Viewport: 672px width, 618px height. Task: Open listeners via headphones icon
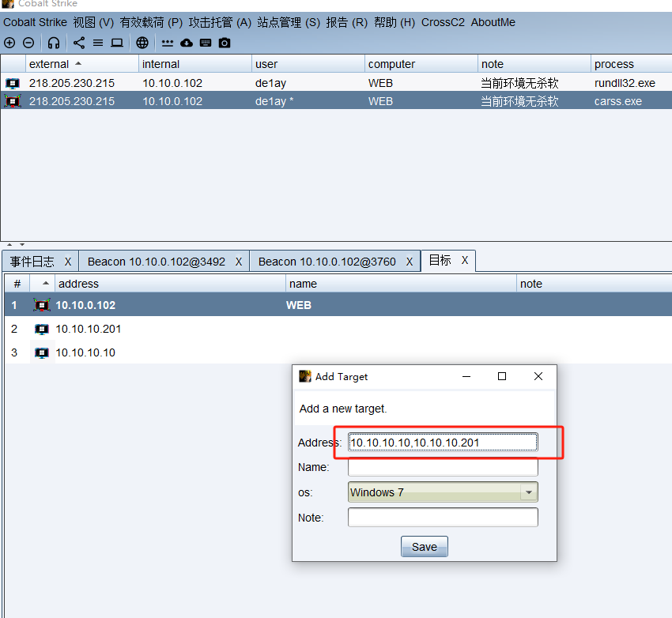(x=54, y=43)
